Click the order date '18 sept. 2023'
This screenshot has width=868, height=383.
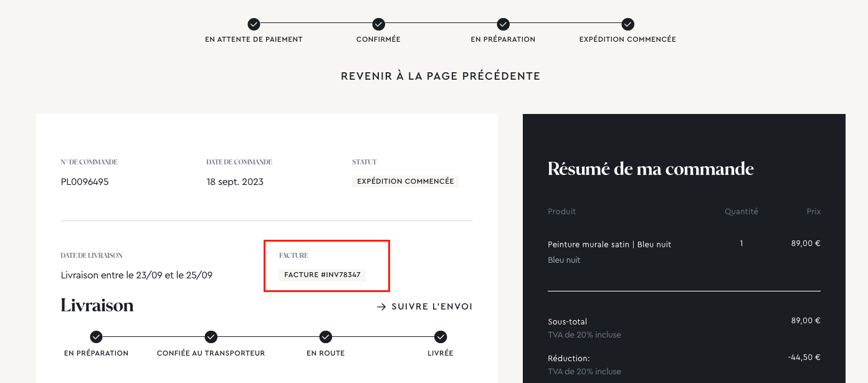(x=235, y=182)
